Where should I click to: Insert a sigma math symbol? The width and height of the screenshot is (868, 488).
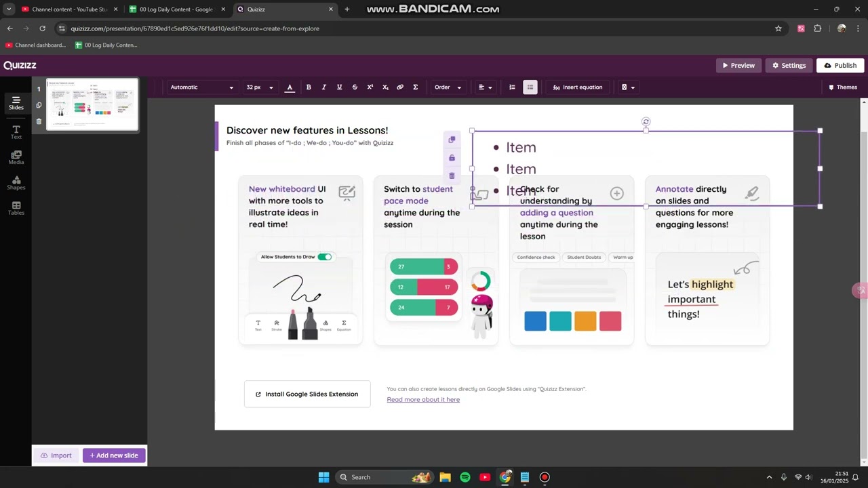[x=415, y=87]
